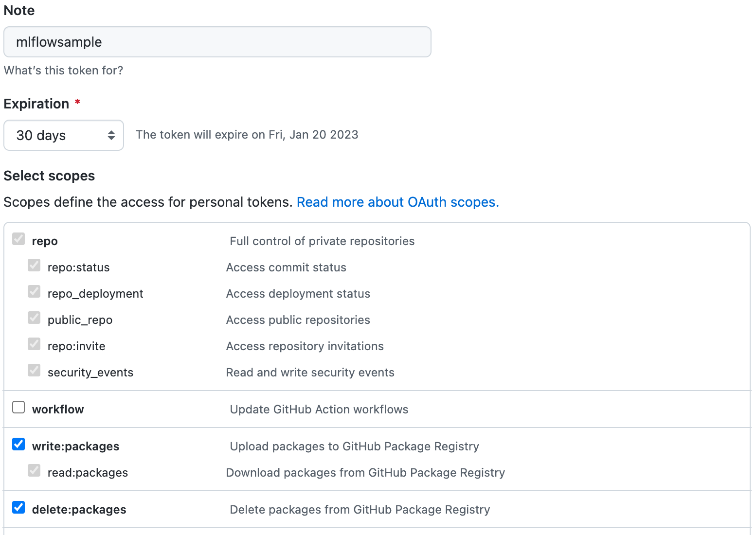Open the Read more about OAuth scopes link
This screenshot has width=756, height=535.
(397, 202)
